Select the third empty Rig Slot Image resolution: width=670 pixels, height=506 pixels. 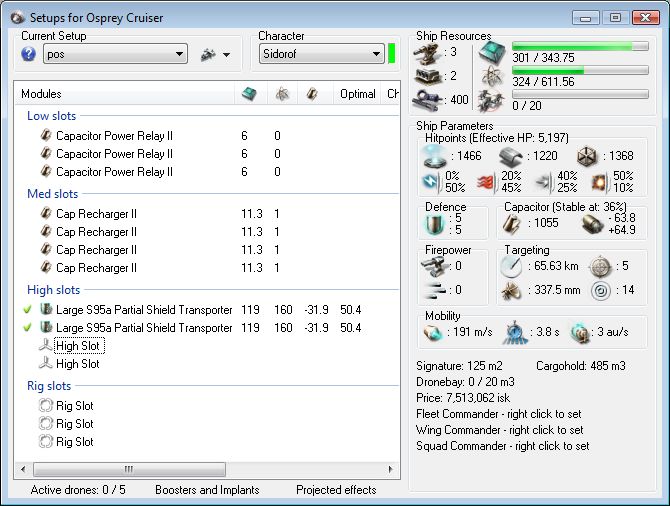coord(74,441)
